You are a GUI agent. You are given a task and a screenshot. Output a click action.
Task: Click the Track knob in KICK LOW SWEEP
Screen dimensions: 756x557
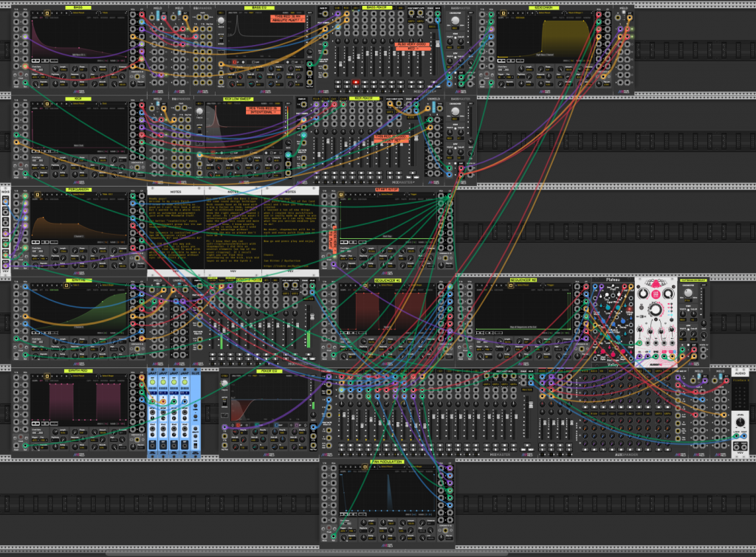(x=199, y=111)
